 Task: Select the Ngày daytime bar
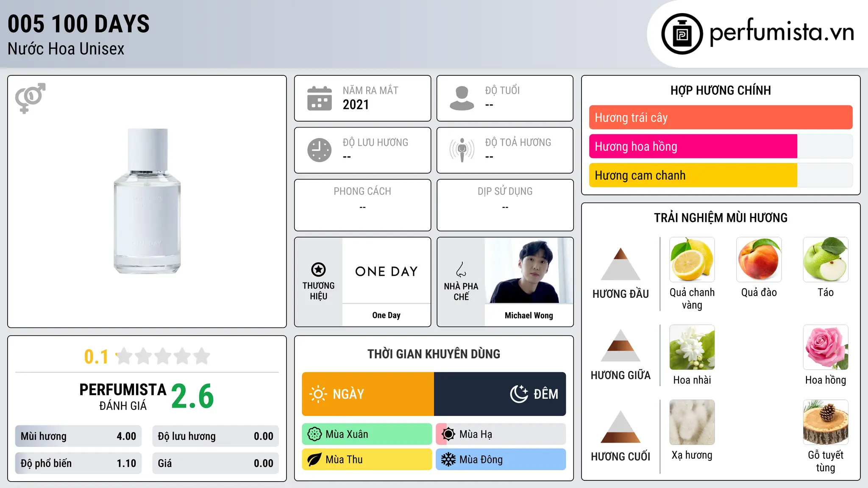coord(368,394)
